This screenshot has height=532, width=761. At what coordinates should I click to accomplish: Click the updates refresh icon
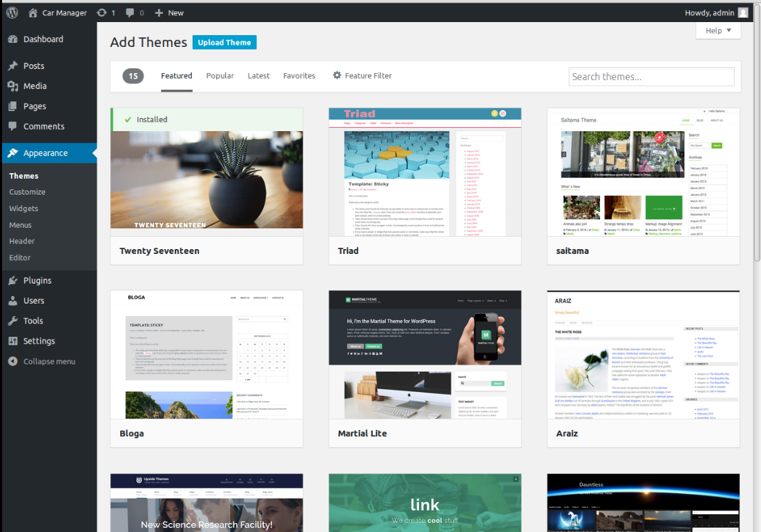tap(102, 12)
